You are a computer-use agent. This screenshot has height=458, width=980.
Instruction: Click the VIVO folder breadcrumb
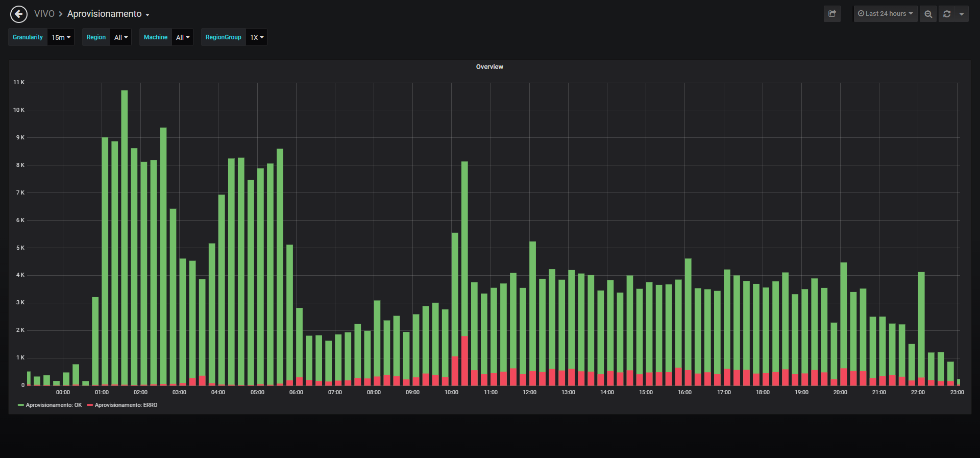click(x=44, y=14)
